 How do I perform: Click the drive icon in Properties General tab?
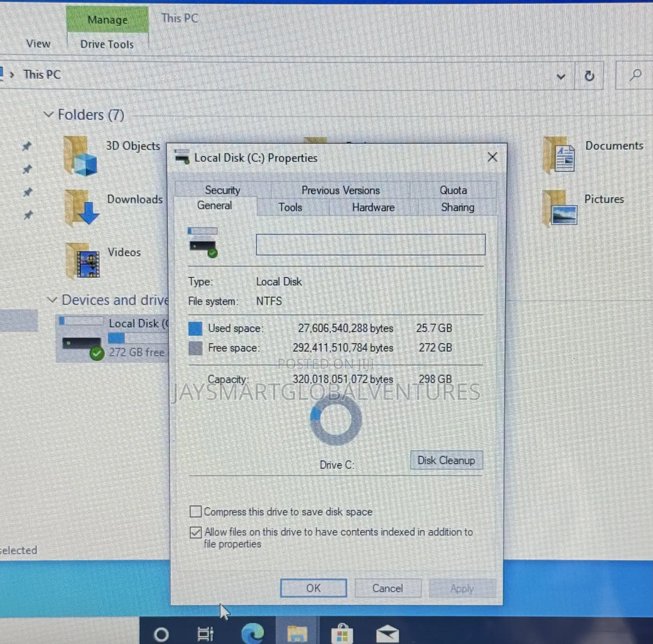(203, 243)
